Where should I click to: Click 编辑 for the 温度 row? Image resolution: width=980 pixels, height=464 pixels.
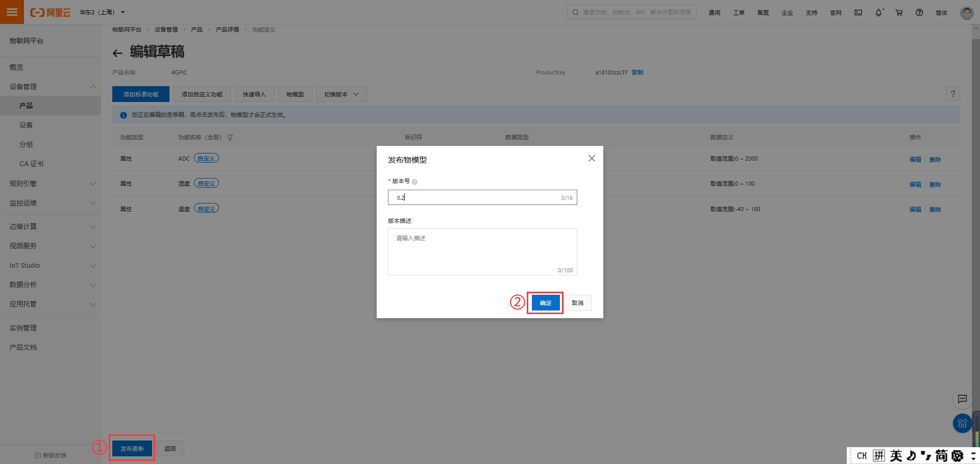tap(915, 210)
